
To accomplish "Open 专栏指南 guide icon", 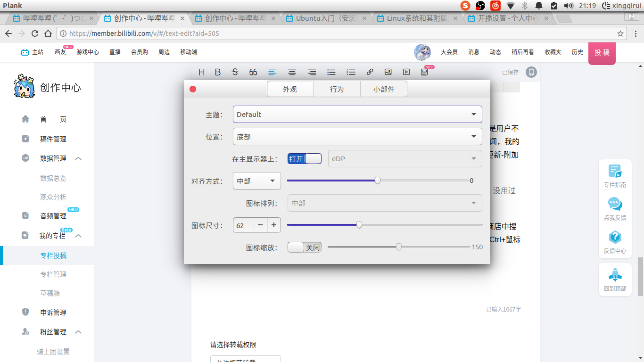I will (615, 176).
